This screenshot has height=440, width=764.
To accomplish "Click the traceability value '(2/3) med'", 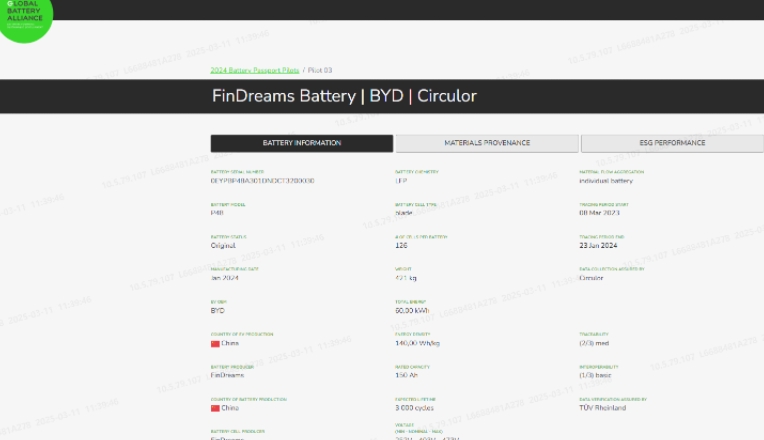I will [593, 343].
